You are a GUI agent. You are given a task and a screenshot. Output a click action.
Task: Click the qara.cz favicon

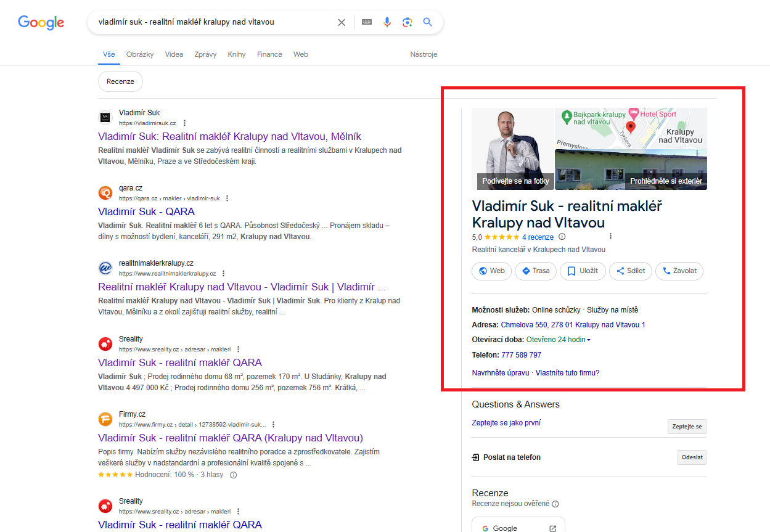click(105, 193)
